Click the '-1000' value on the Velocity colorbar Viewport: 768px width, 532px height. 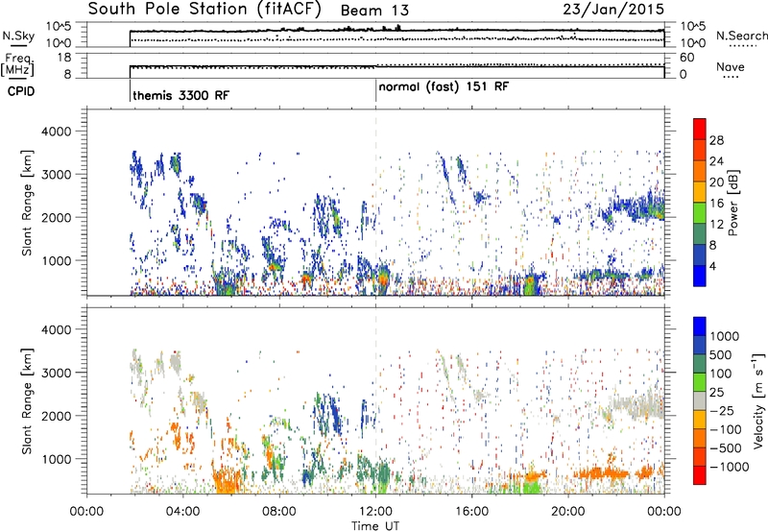point(730,467)
